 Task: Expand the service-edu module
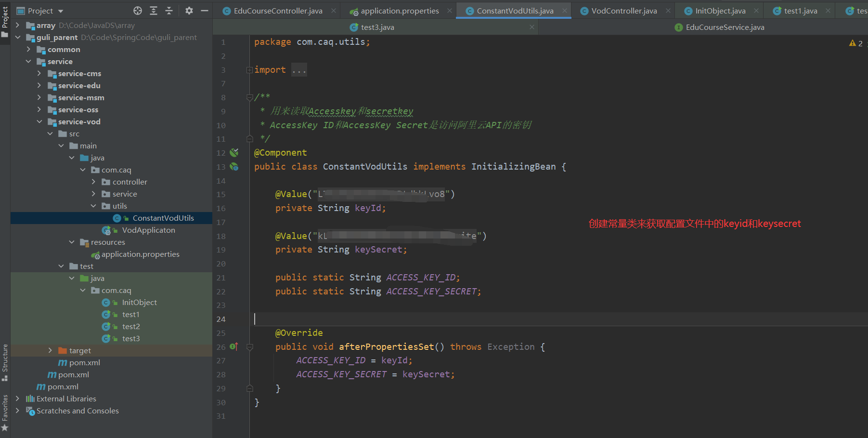click(x=39, y=85)
